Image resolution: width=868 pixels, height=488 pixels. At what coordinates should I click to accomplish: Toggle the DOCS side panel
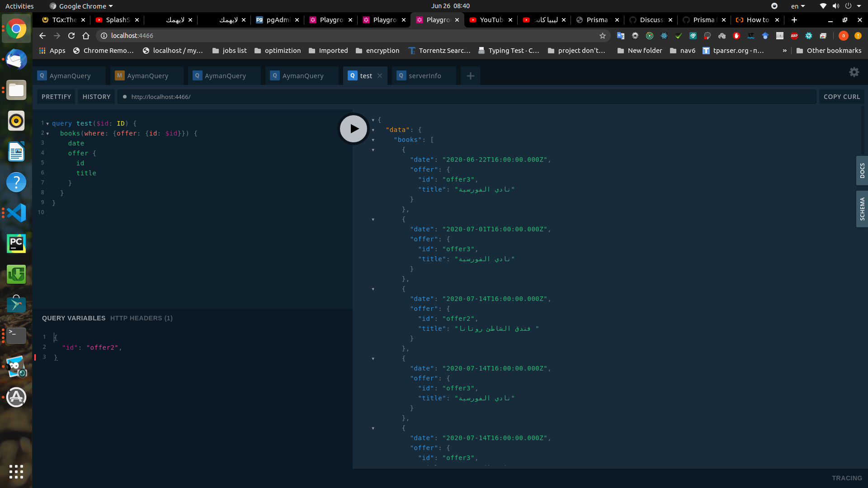(863, 171)
